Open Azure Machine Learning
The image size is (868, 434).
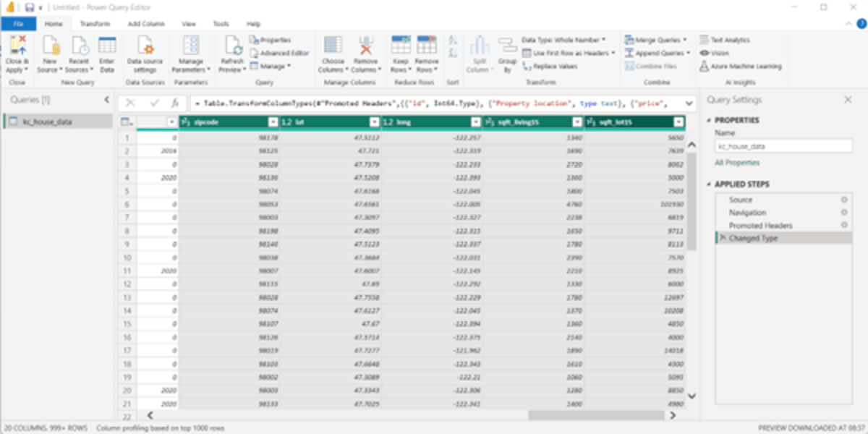click(x=741, y=66)
